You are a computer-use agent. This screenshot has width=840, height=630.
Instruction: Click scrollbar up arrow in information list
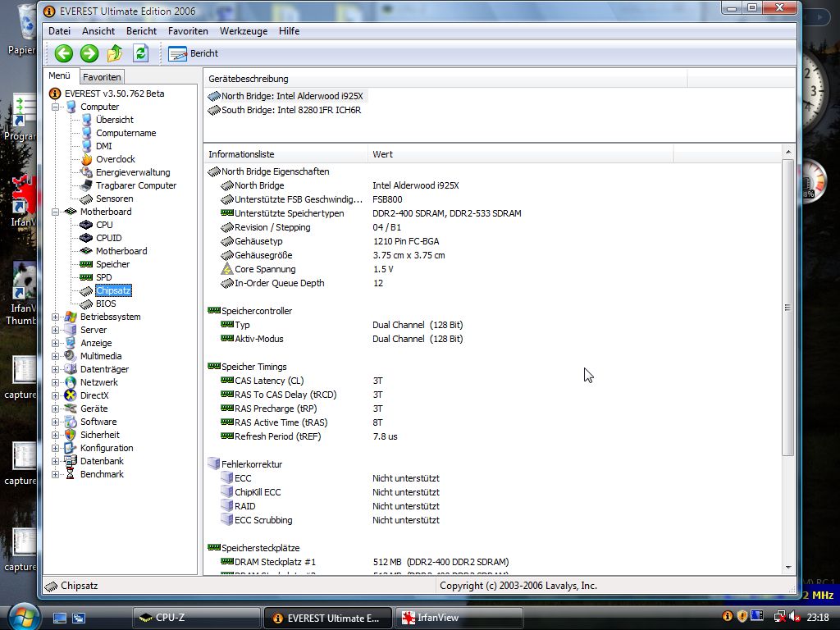click(788, 152)
